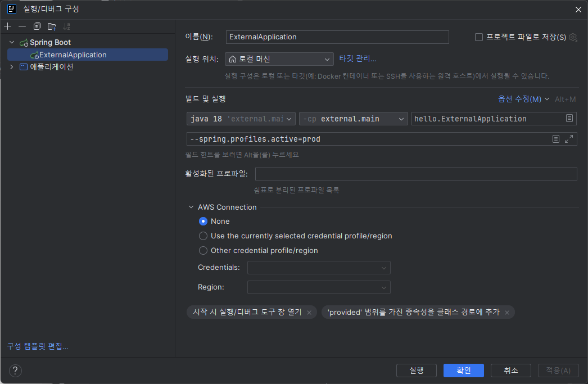
Task: Open help with the question mark button
Action: (15, 371)
